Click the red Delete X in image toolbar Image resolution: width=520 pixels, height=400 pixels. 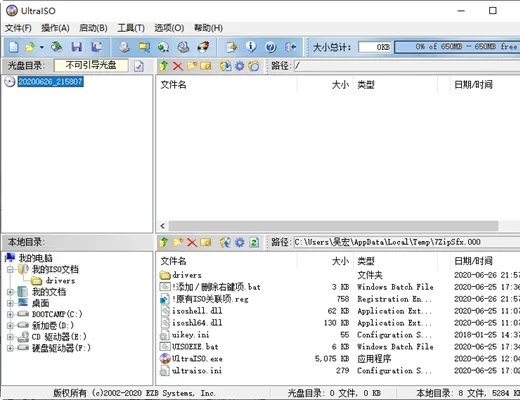coord(178,66)
